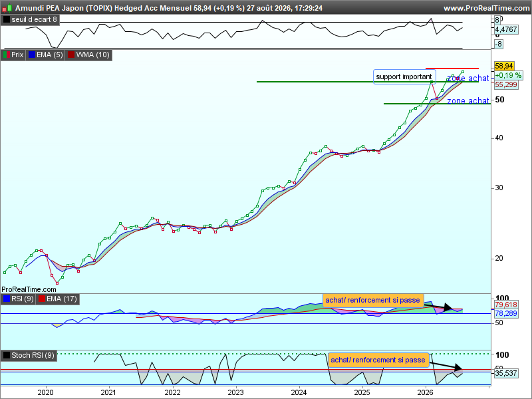Viewport: 532px width, 399px height.
Task: Click the 55,299 WMA value label
Action: tap(506, 85)
